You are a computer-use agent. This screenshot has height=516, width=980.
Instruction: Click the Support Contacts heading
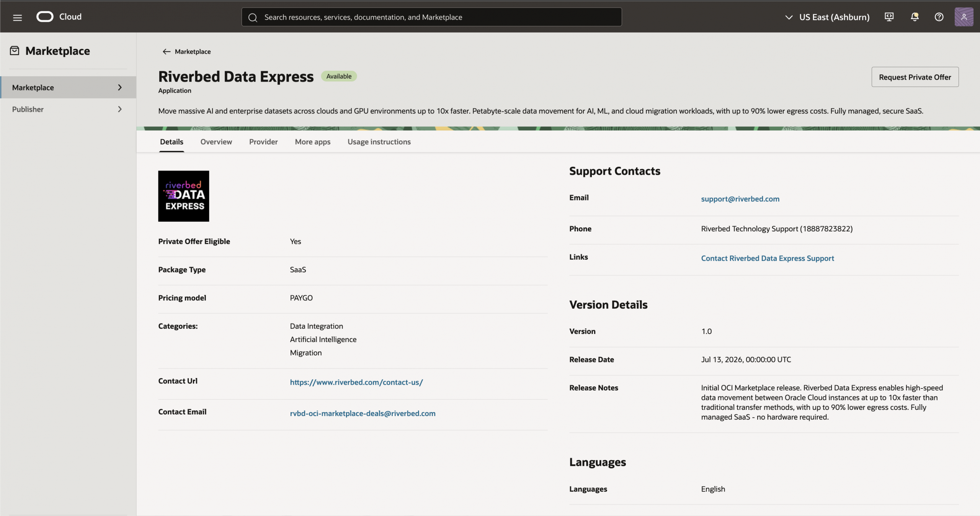pyautogui.click(x=615, y=171)
